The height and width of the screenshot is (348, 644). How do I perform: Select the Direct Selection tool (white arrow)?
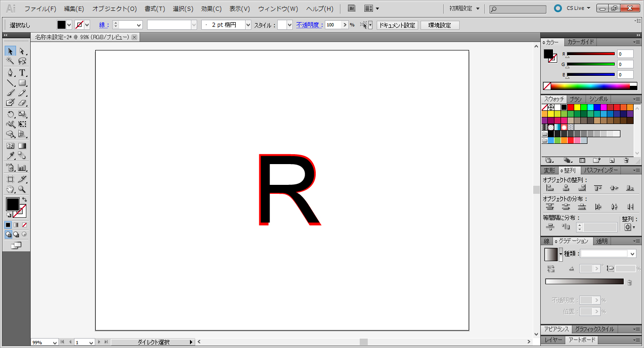(x=22, y=51)
